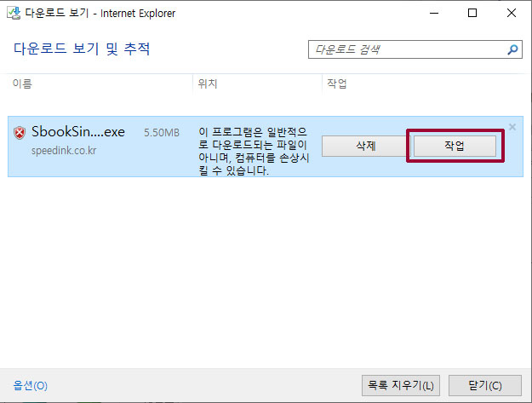Click inside the 다운로드 검색 search field

[407, 50]
